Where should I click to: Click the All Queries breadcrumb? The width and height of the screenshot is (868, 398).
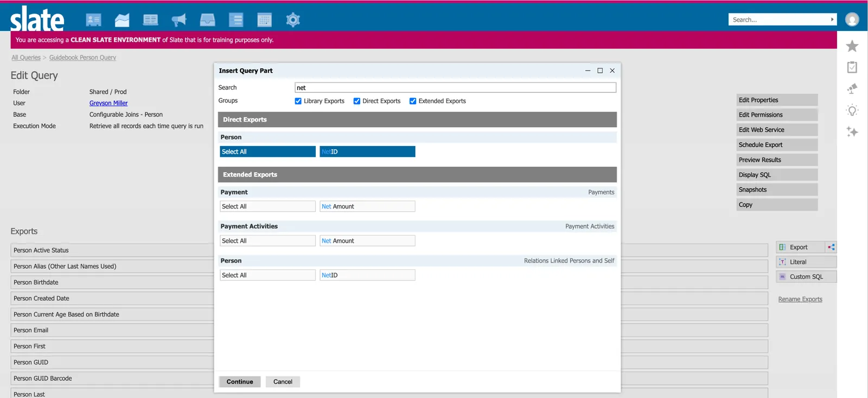coord(26,58)
